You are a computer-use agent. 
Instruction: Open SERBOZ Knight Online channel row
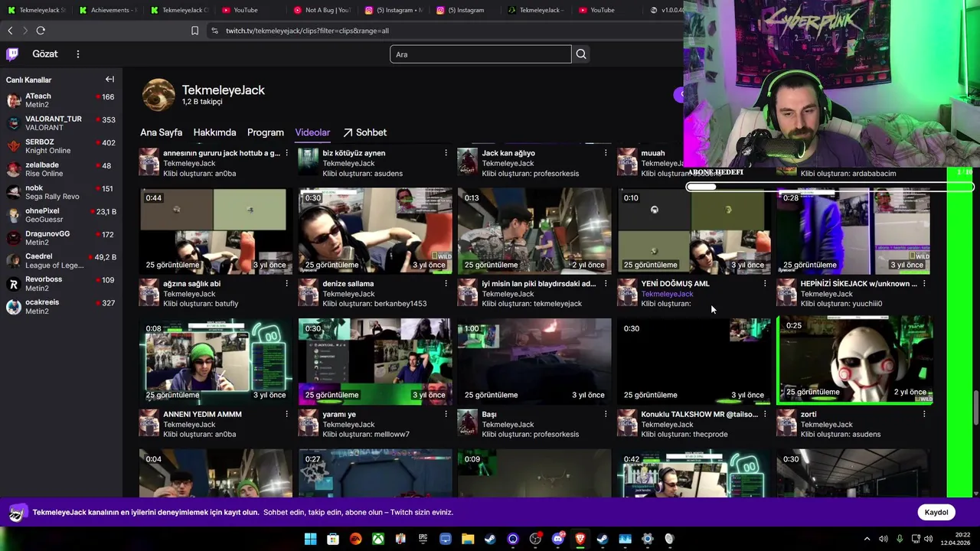click(61, 146)
